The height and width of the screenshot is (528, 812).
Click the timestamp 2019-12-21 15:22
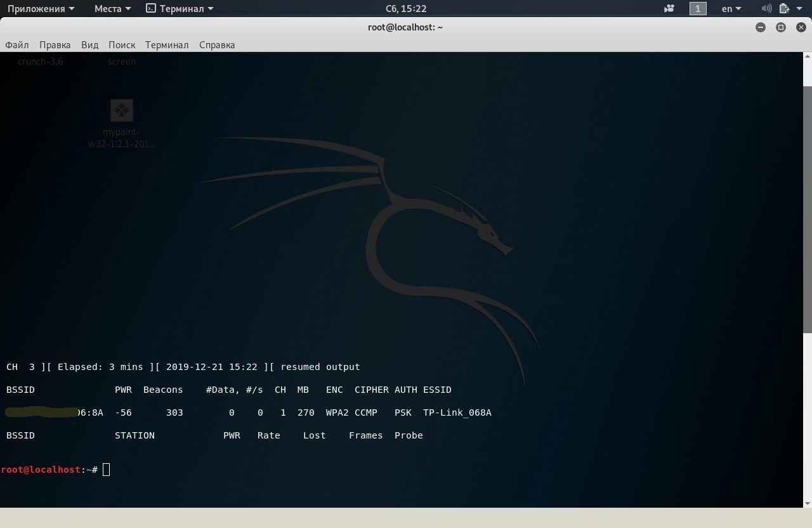point(212,367)
